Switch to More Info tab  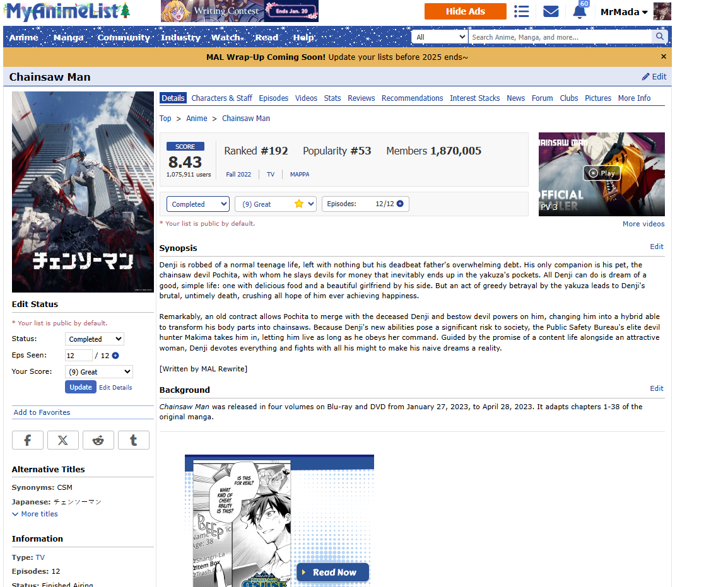634,98
